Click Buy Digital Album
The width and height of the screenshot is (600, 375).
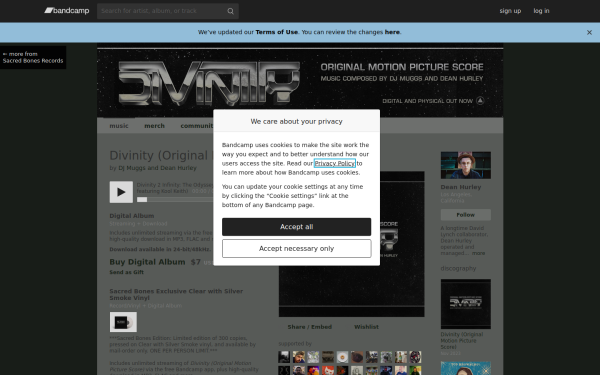(147, 262)
